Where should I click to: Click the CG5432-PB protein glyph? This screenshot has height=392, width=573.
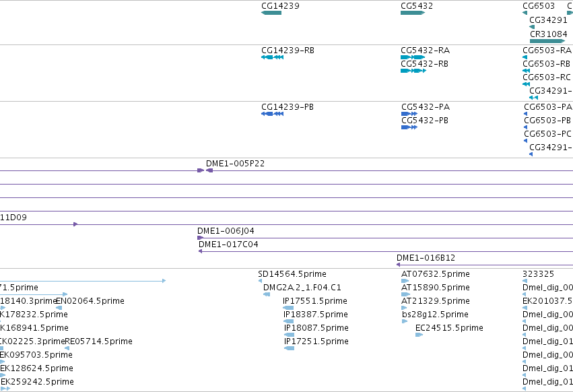(x=409, y=127)
